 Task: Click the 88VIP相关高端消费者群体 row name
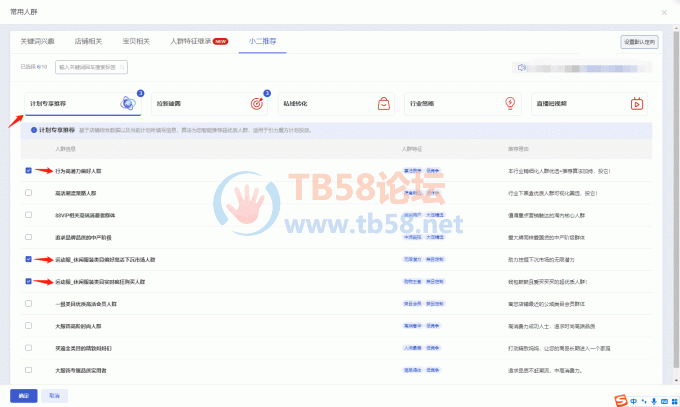[85, 215]
